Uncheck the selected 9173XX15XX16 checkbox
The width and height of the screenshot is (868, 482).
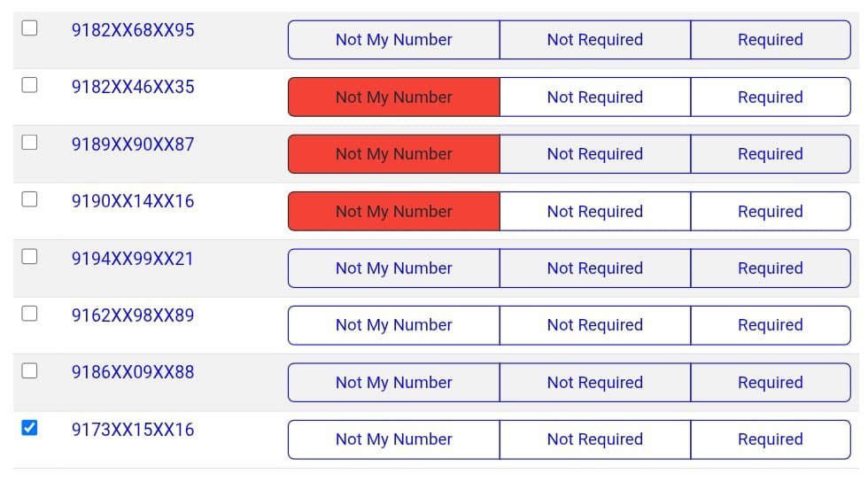29,428
